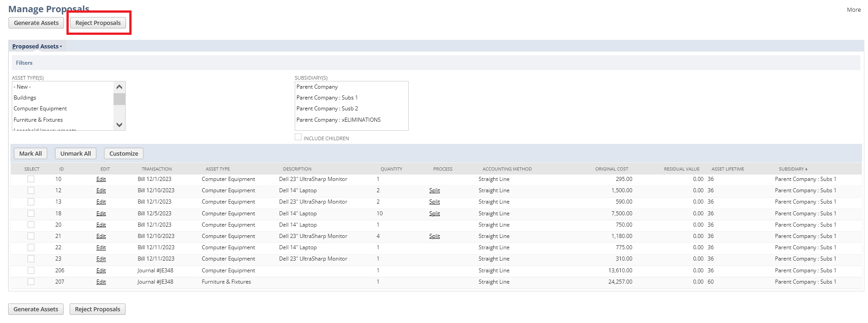The width and height of the screenshot is (868, 323).
Task: Click 7,500.00 original cost cell
Action: [622, 214]
